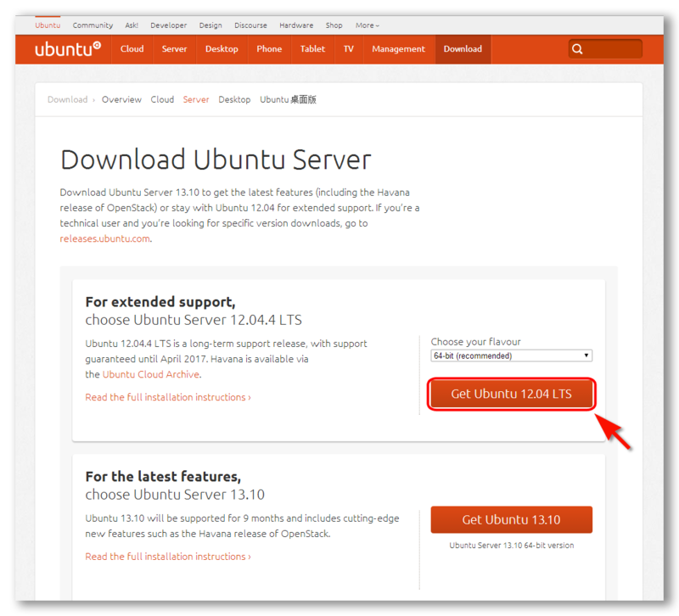Open the TV navigation item

pos(349,49)
